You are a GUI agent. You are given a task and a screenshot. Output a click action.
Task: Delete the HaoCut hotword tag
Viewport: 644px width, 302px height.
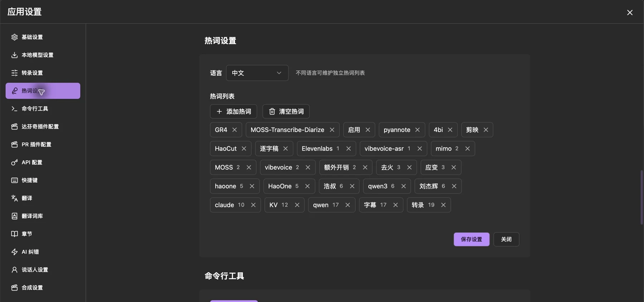coord(244,148)
